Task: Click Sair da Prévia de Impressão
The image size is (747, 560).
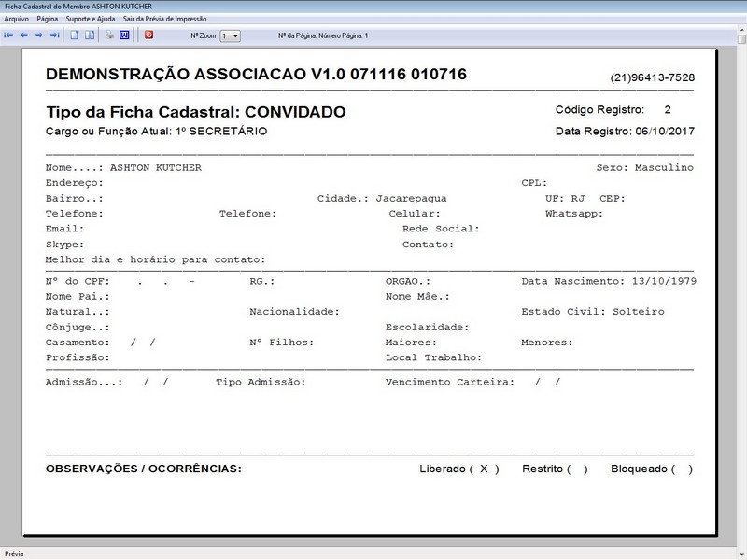Action: point(165,19)
